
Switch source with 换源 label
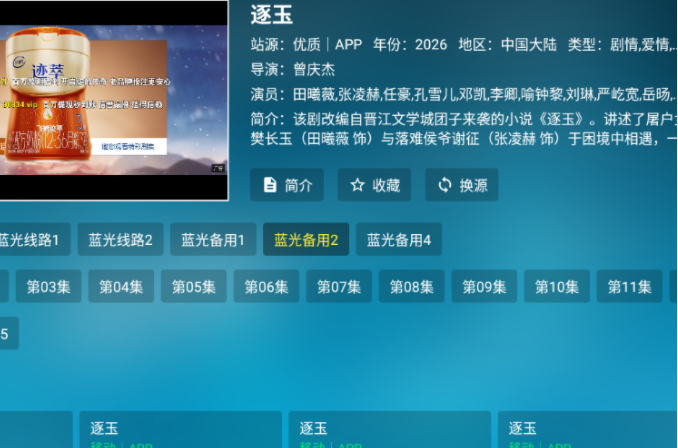tap(473, 185)
